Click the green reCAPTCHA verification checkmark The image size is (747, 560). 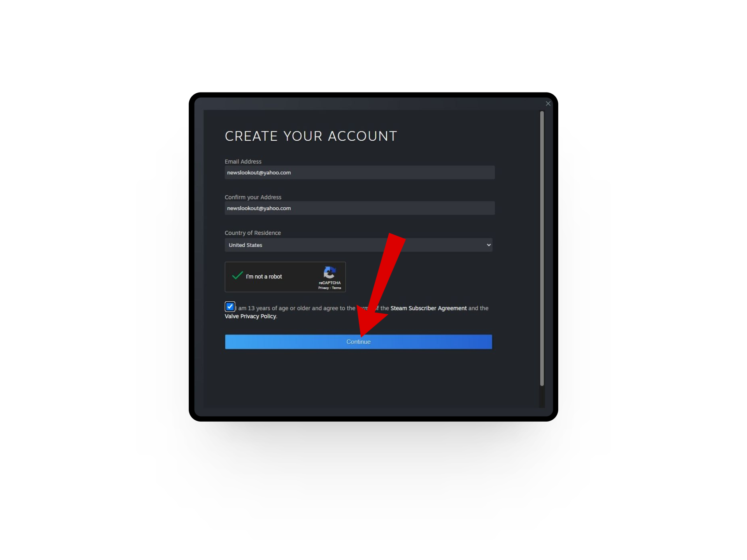tap(237, 275)
